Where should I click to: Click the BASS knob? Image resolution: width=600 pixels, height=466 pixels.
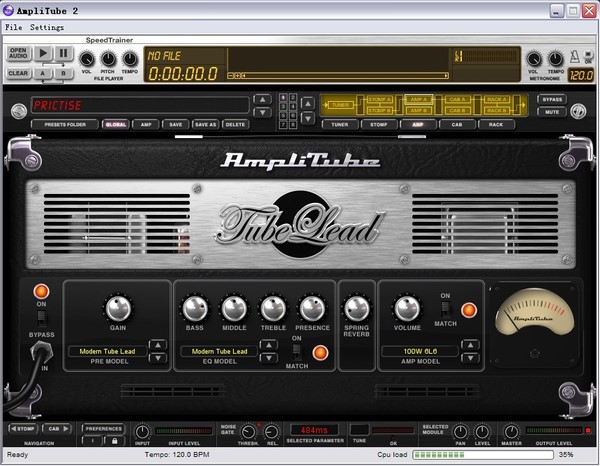[x=195, y=308]
